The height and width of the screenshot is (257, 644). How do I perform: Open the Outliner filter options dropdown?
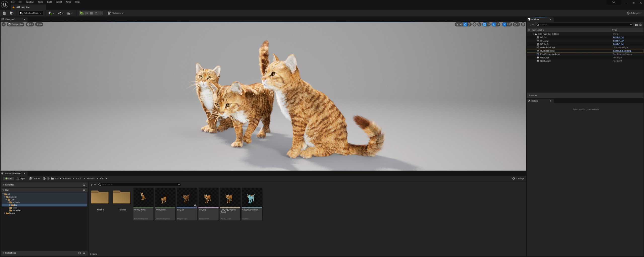click(x=531, y=25)
